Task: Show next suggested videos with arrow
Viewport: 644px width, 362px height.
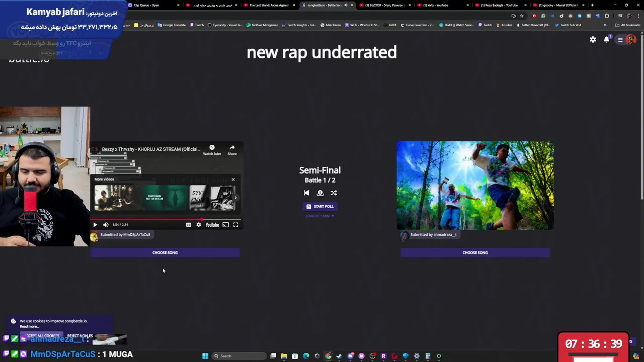Action: coord(235,198)
